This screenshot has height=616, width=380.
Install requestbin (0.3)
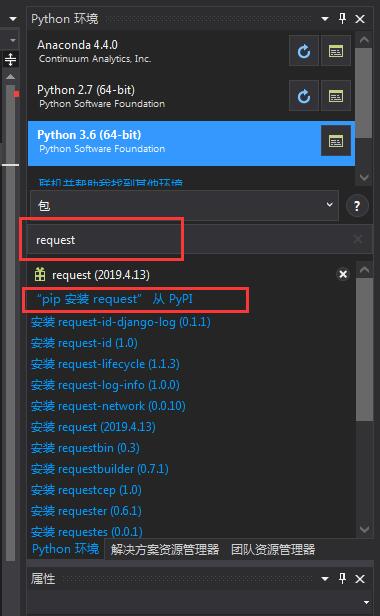tap(85, 448)
